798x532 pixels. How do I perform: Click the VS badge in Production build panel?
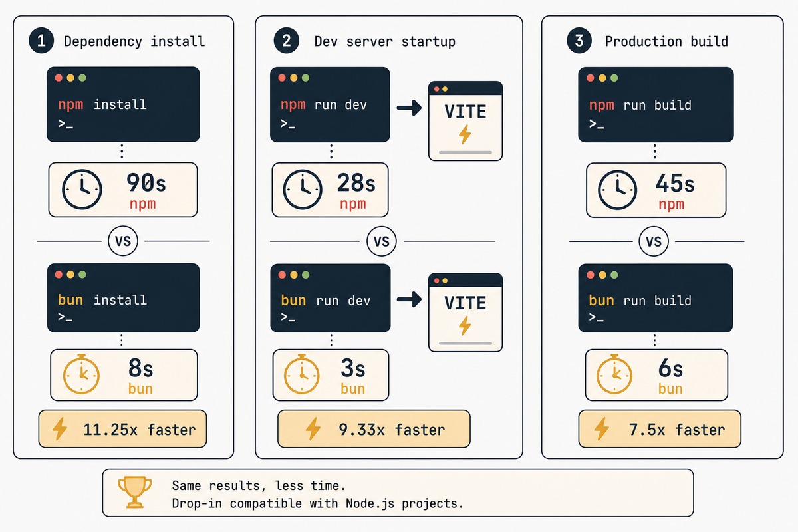[x=654, y=241]
